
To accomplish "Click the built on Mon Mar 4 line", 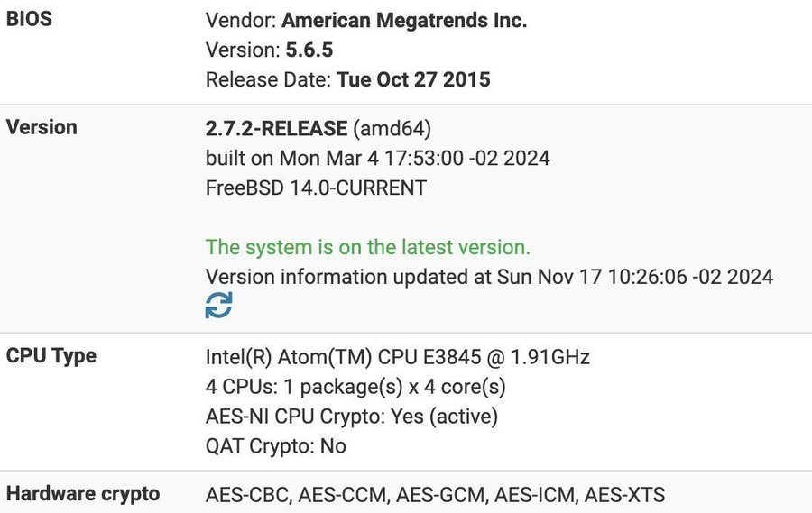I will pos(377,159).
